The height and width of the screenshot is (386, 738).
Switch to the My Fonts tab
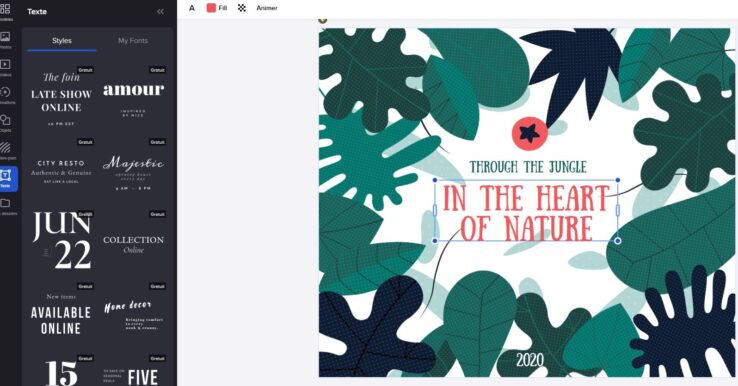coord(133,41)
